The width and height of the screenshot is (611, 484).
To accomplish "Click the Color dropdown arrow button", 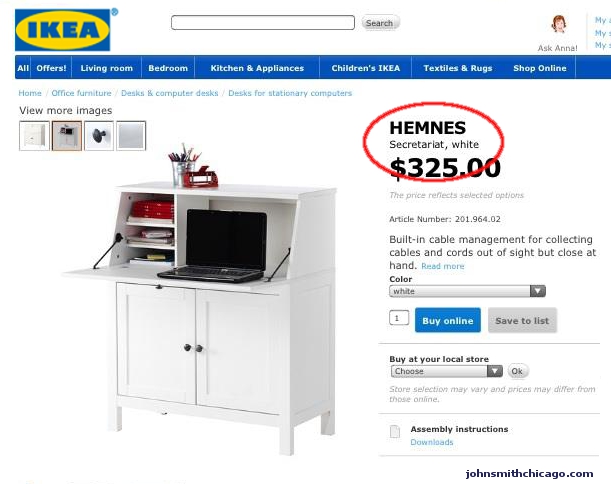I will [537, 291].
